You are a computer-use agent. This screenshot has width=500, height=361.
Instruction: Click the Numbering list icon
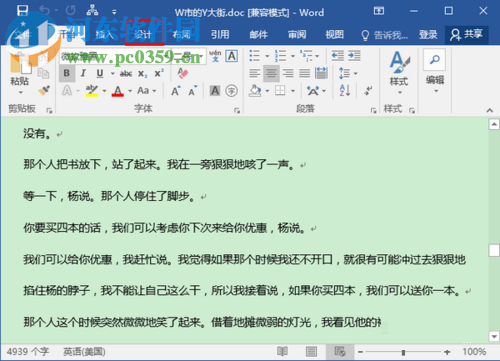281,56
